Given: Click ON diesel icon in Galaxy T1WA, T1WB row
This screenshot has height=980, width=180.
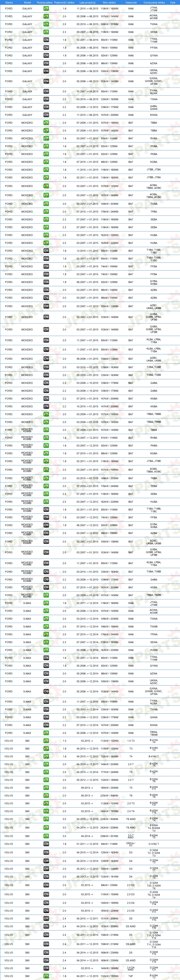Looking at the screenshot, I should coord(46,40).
